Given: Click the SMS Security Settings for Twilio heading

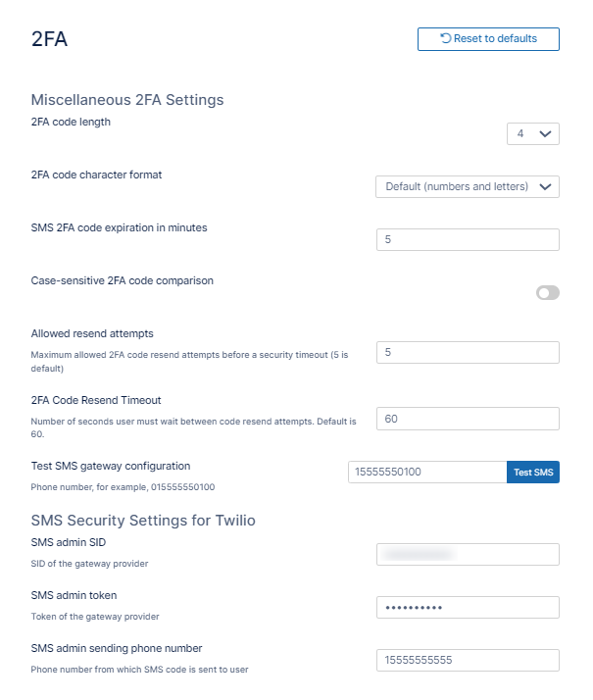Looking at the screenshot, I should (143, 520).
